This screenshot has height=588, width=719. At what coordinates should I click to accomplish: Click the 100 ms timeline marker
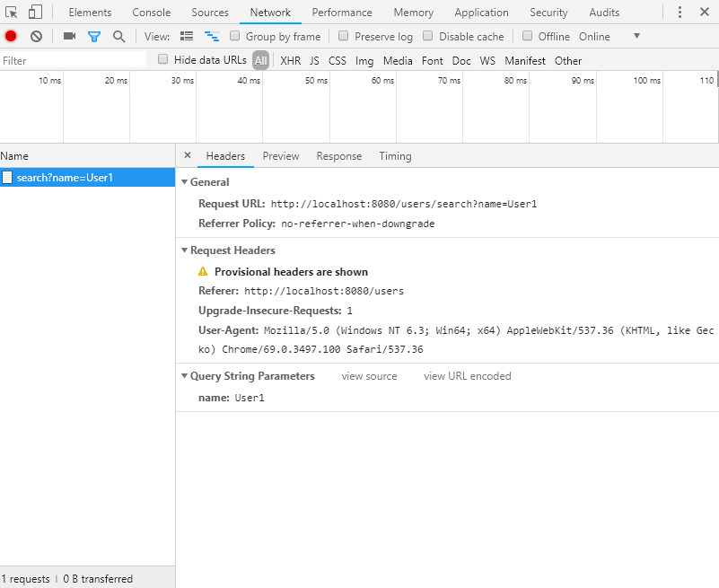pyautogui.click(x=647, y=80)
